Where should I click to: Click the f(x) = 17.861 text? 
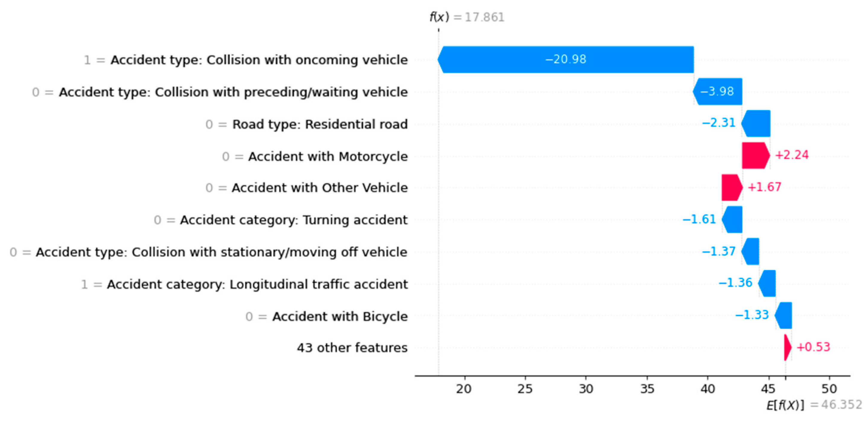pyautogui.click(x=467, y=17)
